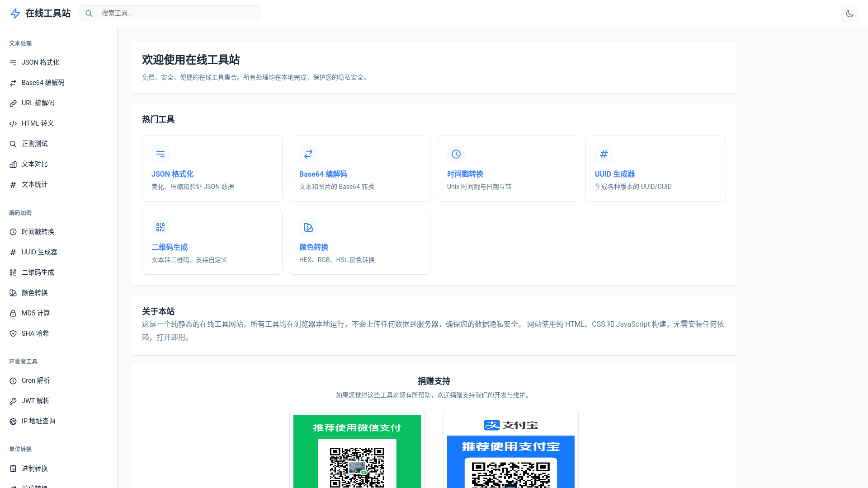Image resolution: width=868 pixels, height=488 pixels.
Task: Select 进制转换 text in the sidebar
Action: point(34,469)
